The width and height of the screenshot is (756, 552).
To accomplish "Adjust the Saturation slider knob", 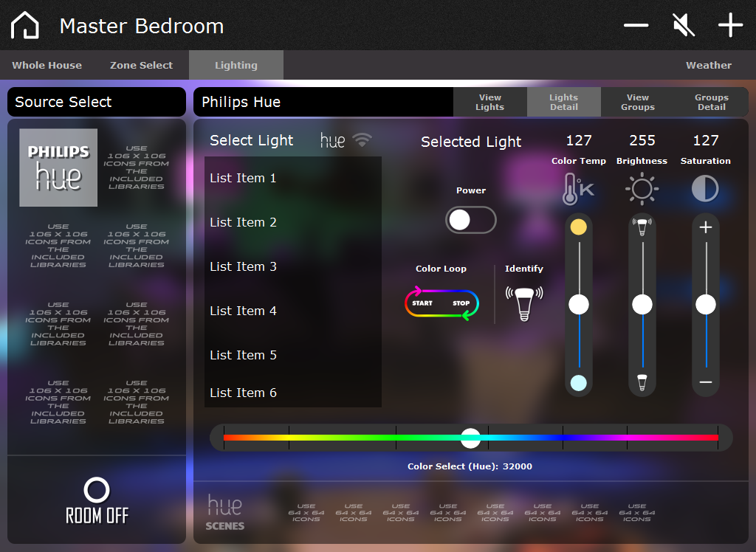I will (x=705, y=305).
